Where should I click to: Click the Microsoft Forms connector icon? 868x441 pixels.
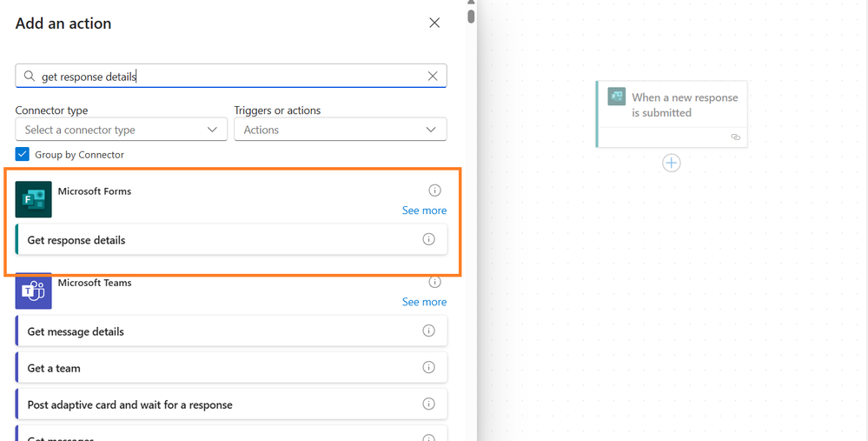tap(33, 199)
